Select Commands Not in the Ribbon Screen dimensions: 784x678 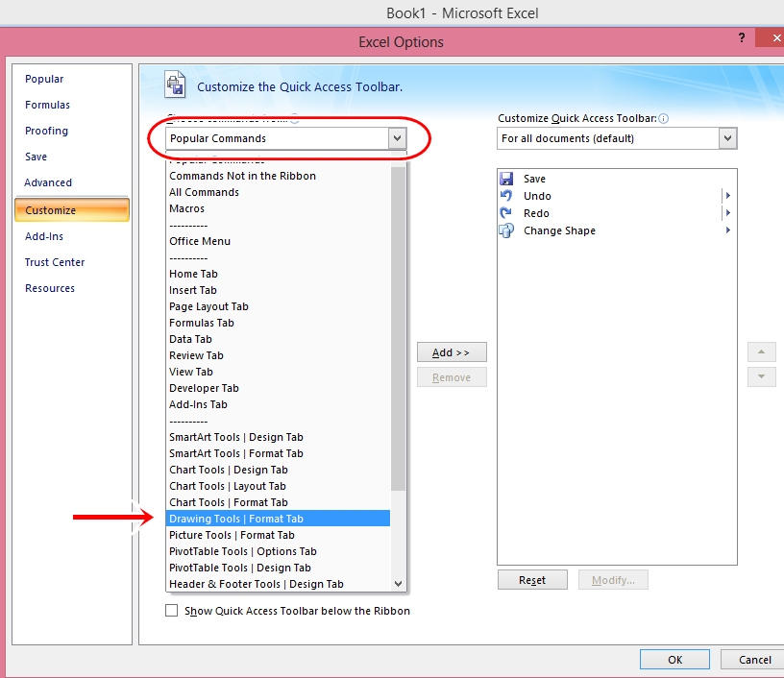coord(278,176)
